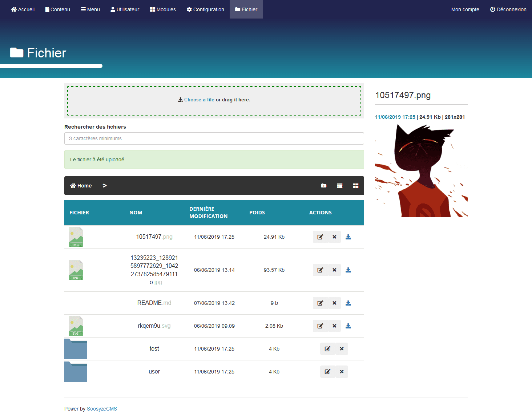The height and width of the screenshot is (416, 532).
Task: Edit the user folder
Action: coord(327,372)
